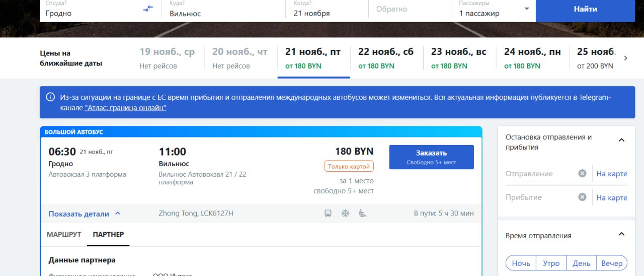
Task: Select the 22 нояб., сб date
Action: 386,58
